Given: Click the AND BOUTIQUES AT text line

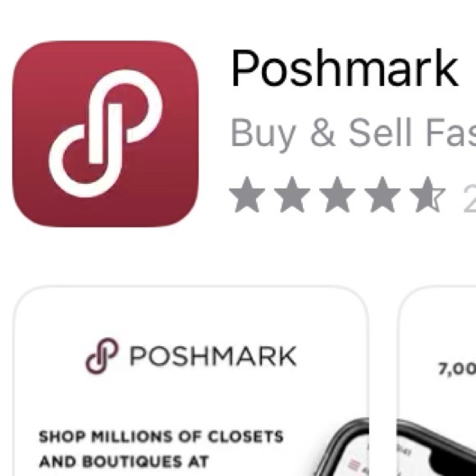Looking at the screenshot, I should (124, 462).
